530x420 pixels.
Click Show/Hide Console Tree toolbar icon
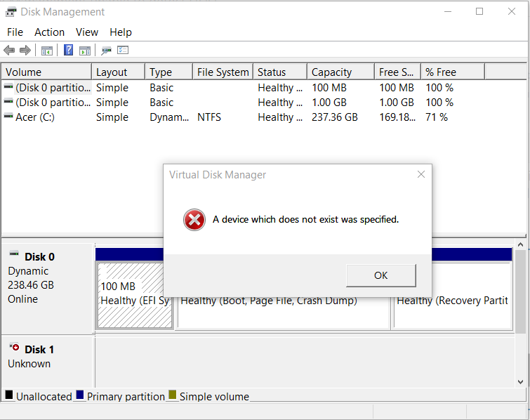coord(47,51)
